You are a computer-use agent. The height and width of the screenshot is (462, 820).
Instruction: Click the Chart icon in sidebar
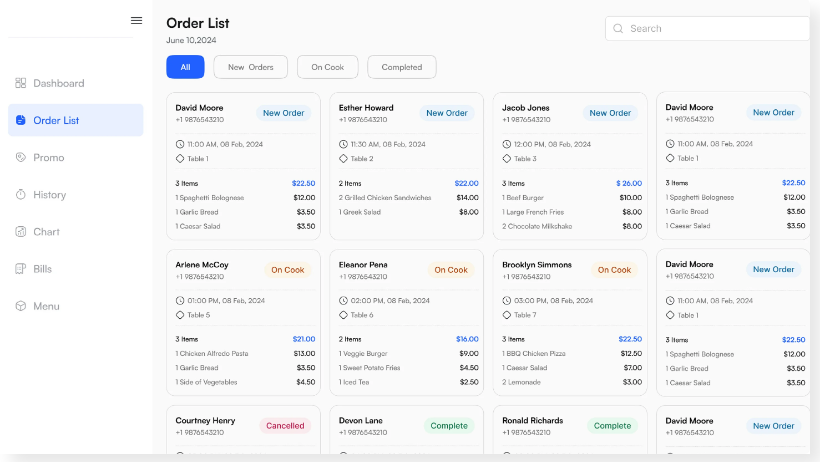point(21,232)
